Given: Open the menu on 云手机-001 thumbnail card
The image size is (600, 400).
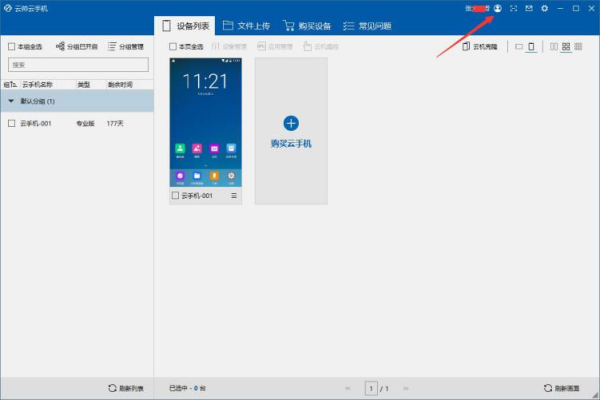Looking at the screenshot, I should [x=234, y=196].
